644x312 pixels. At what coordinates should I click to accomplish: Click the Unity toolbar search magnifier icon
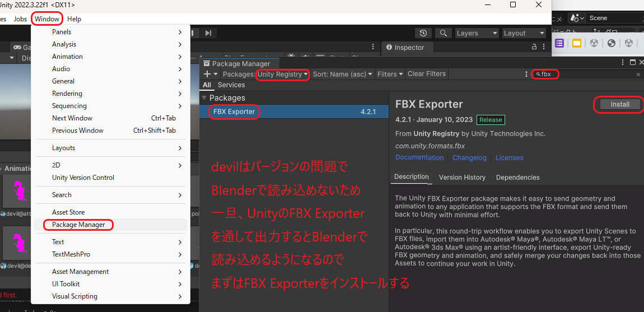coord(443,33)
